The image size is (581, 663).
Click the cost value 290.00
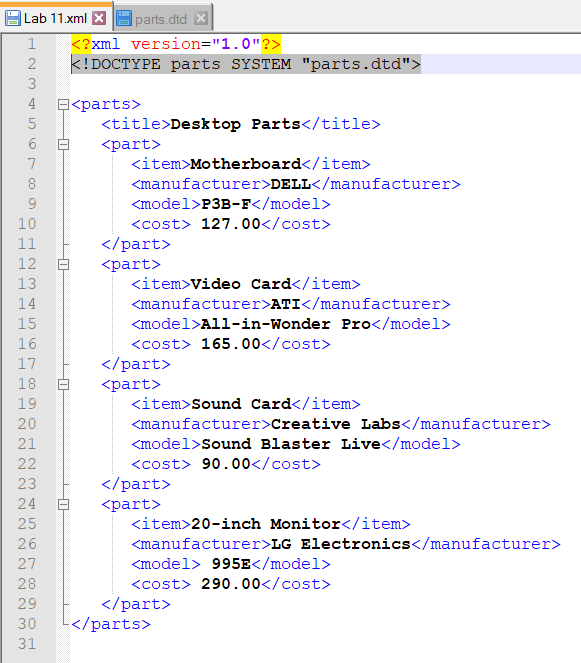point(230,584)
